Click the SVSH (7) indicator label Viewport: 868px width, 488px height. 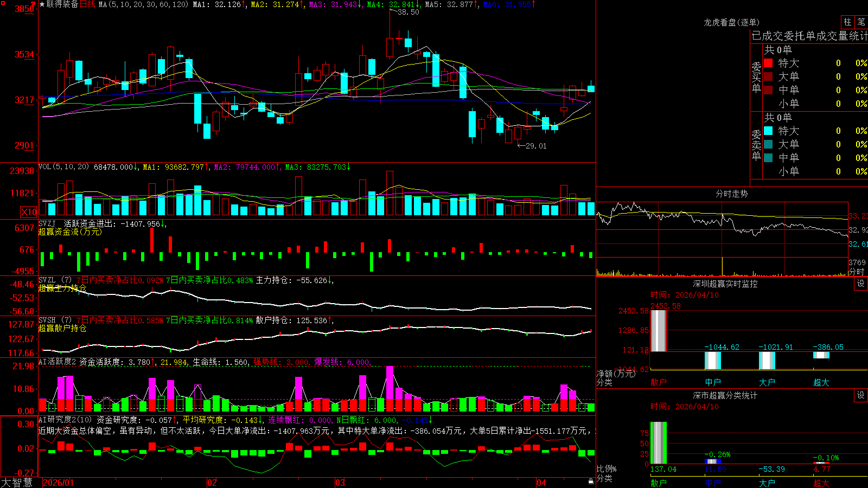[x=55, y=320]
